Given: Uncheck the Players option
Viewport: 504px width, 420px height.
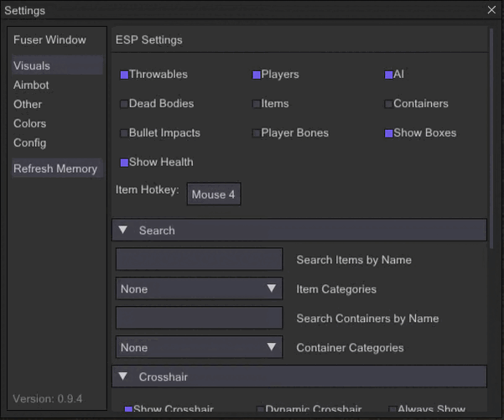Looking at the screenshot, I should point(257,75).
